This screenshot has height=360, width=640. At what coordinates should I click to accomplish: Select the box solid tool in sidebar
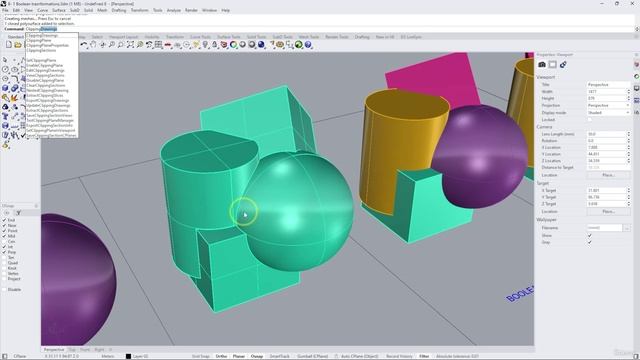(5, 88)
